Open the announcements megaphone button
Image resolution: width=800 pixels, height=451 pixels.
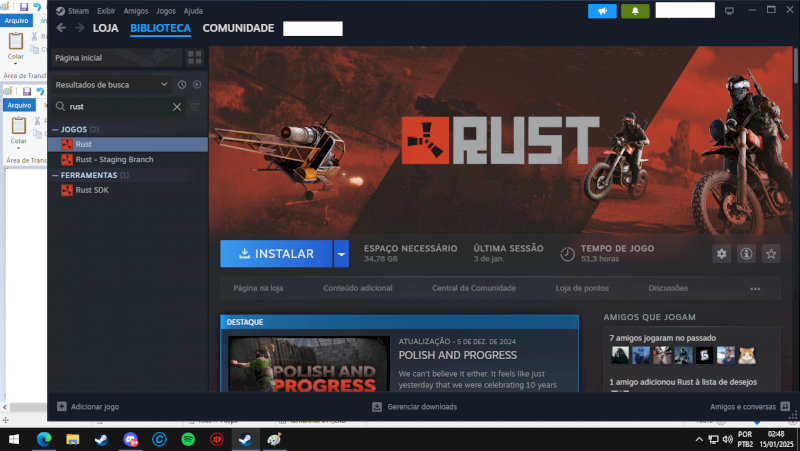602,11
